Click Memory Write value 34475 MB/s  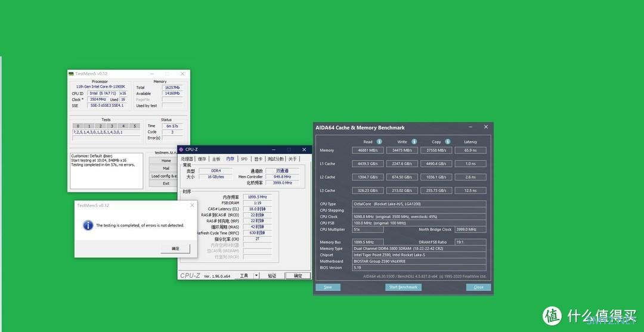[402, 150]
